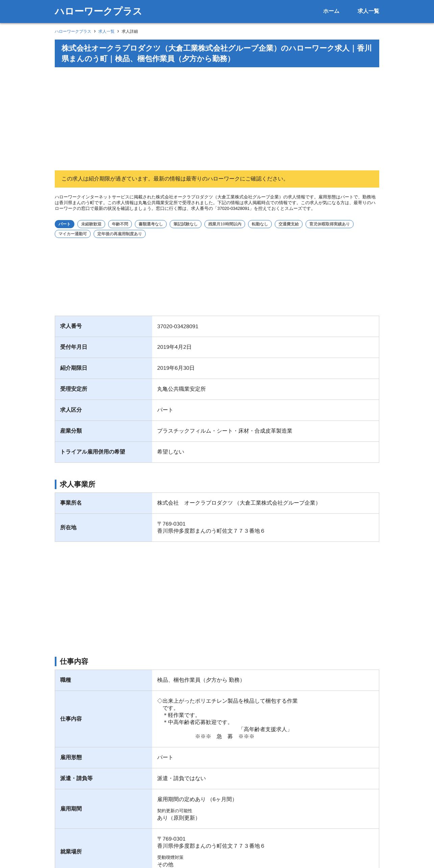Click 検品、梱包作業員 job type value

[201, 680]
